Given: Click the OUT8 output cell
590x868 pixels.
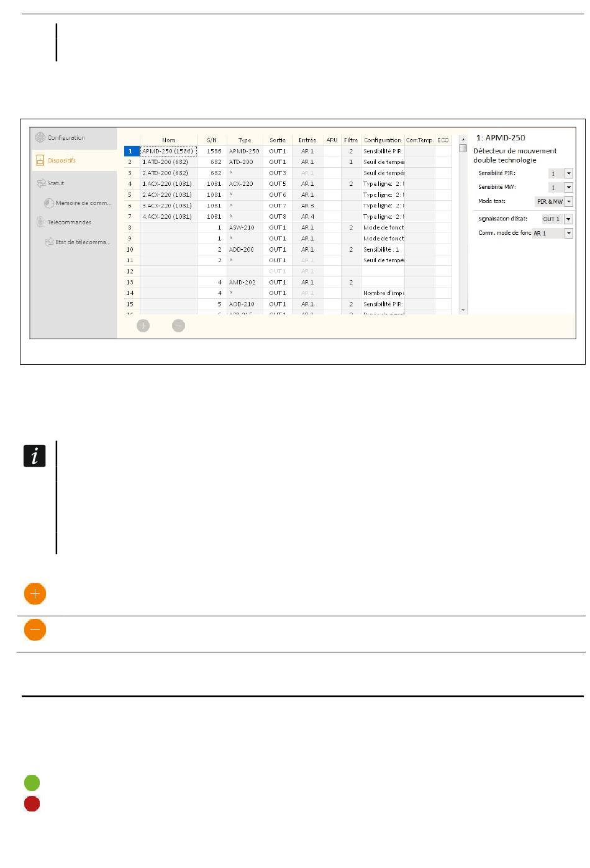Looking at the screenshot, I should click(x=278, y=217).
